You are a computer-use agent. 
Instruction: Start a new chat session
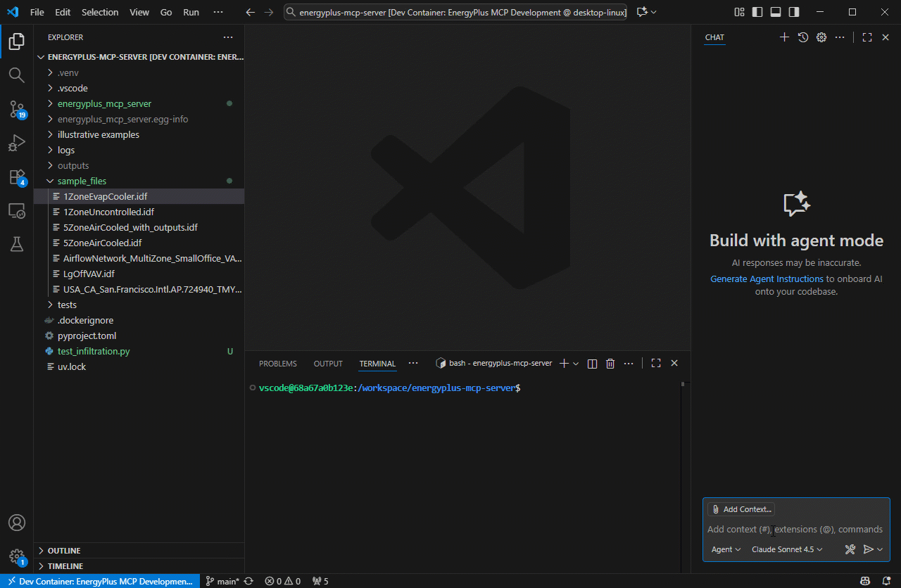point(784,37)
